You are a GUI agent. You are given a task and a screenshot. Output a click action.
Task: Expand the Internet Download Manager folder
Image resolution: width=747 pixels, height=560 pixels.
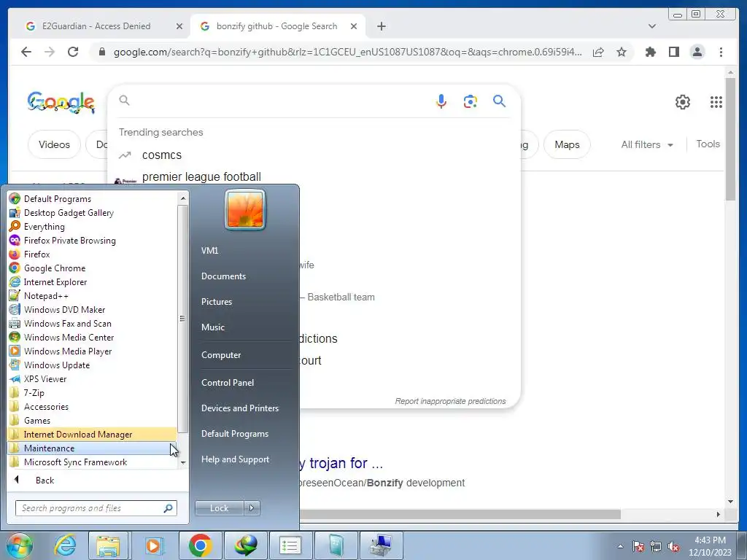(x=92, y=435)
